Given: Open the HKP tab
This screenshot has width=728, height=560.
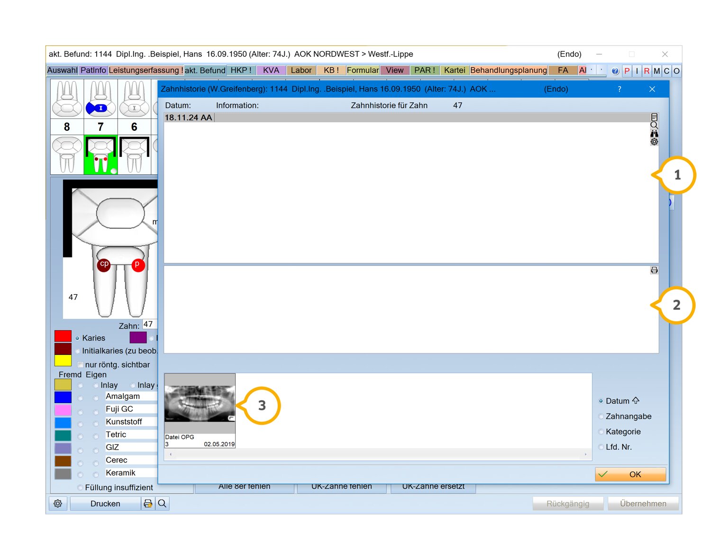Looking at the screenshot, I should (241, 70).
